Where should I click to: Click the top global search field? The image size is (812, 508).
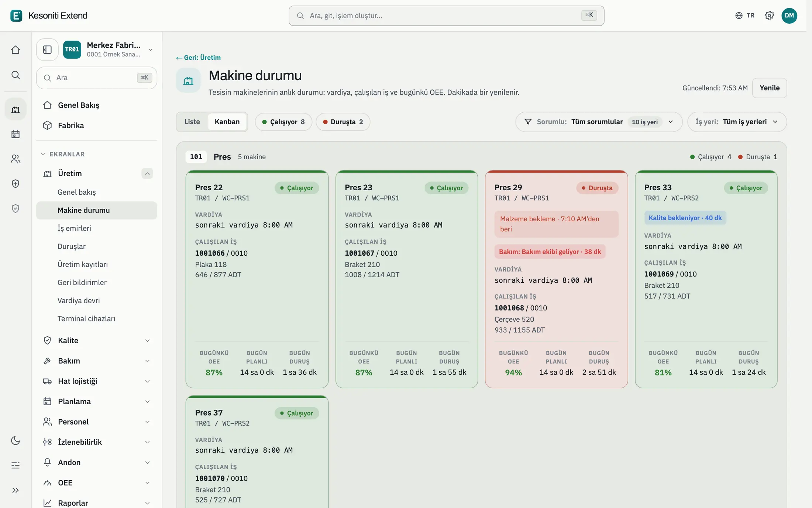pos(446,16)
